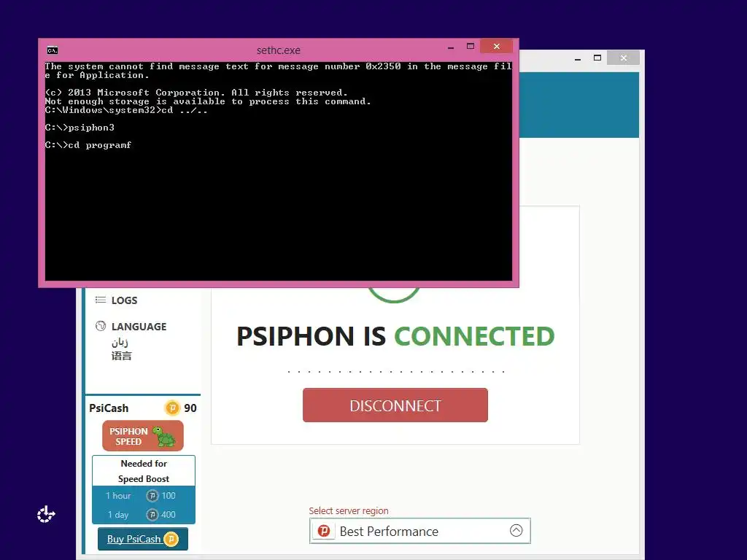747x560 pixels.
Task: Click the coin icon next to 400
Action: point(152,515)
